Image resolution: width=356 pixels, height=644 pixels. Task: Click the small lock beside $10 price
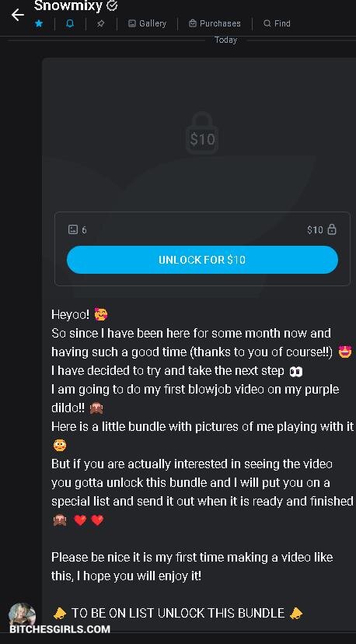pyautogui.click(x=332, y=229)
